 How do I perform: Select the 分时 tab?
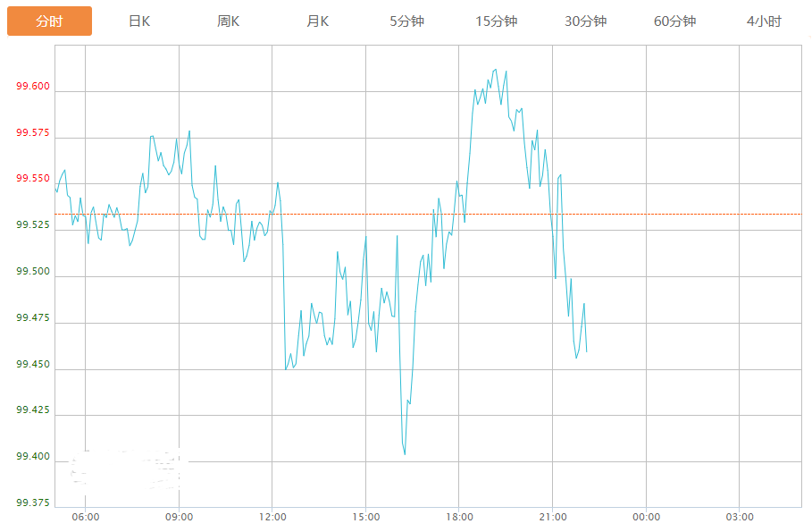(49, 21)
